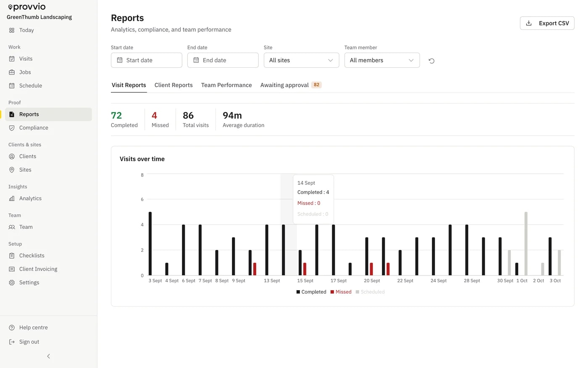Click the GreenThumb Landscaping company name
Image resolution: width=588 pixels, height=368 pixels.
coord(39,17)
